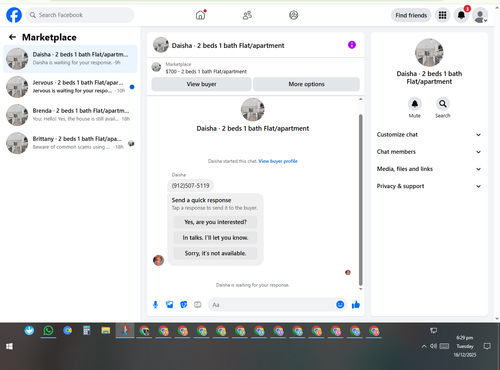Open File Explorer from the taskbar
Image resolution: width=500 pixels, height=370 pixels.
(x=106, y=331)
